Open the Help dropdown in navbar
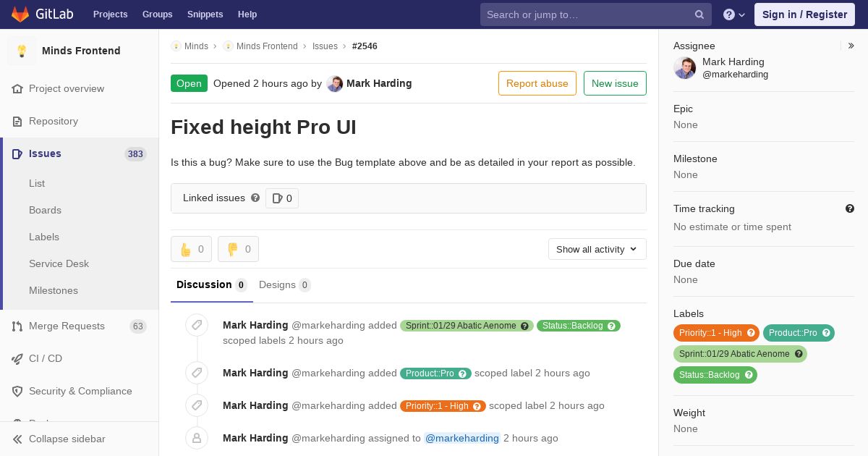Screen dimensions: 868x456 [x=734, y=14]
